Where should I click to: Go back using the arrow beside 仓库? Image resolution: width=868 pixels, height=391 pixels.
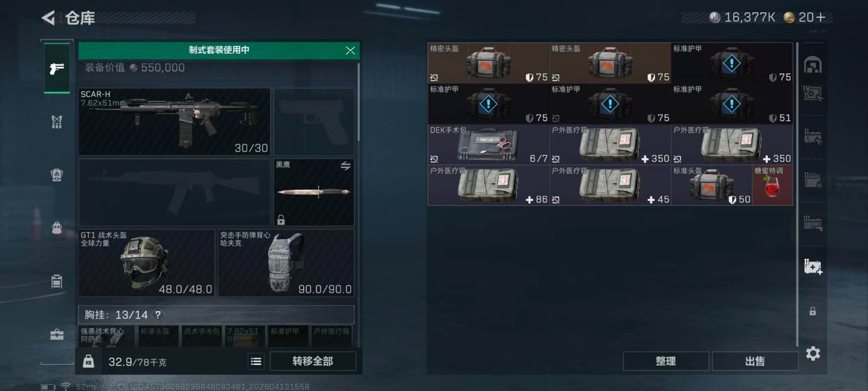point(48,18)
